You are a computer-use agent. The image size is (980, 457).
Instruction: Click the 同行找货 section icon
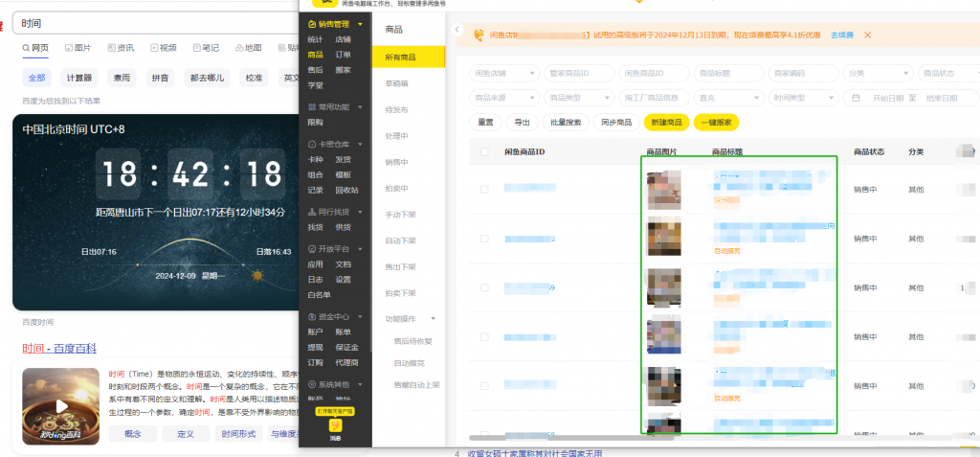click(313, 212)
